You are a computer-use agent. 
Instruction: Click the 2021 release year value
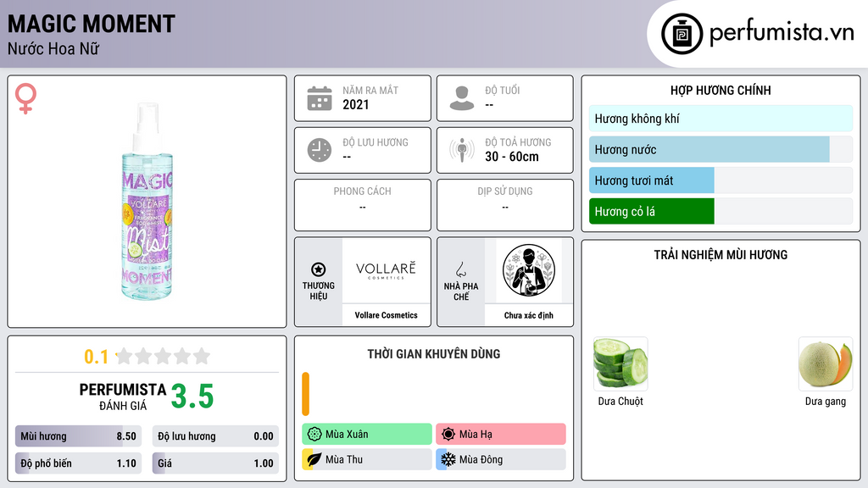(x=355, y=104)
